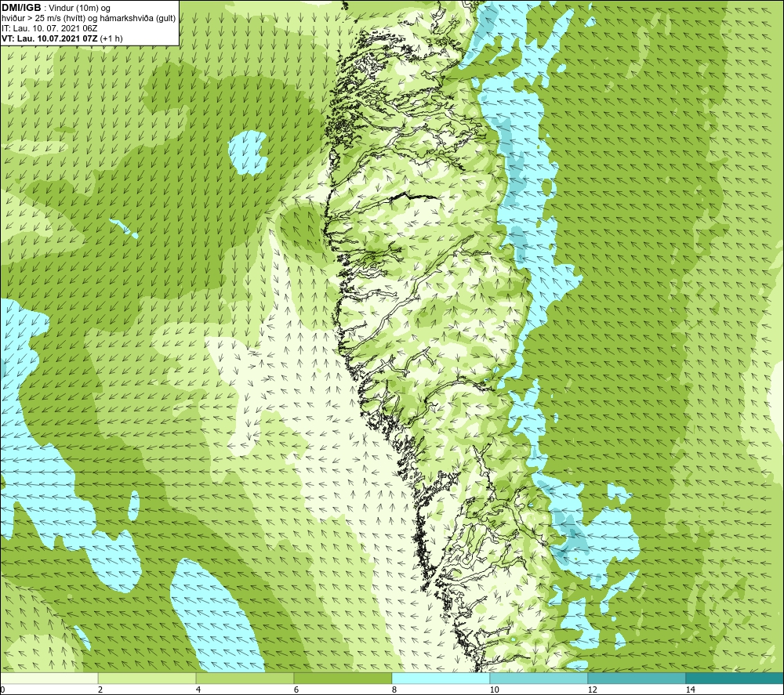The width and height of the screenshot is (784, 695).
Task: Click the '0' scale label
Action: [2, 690]
